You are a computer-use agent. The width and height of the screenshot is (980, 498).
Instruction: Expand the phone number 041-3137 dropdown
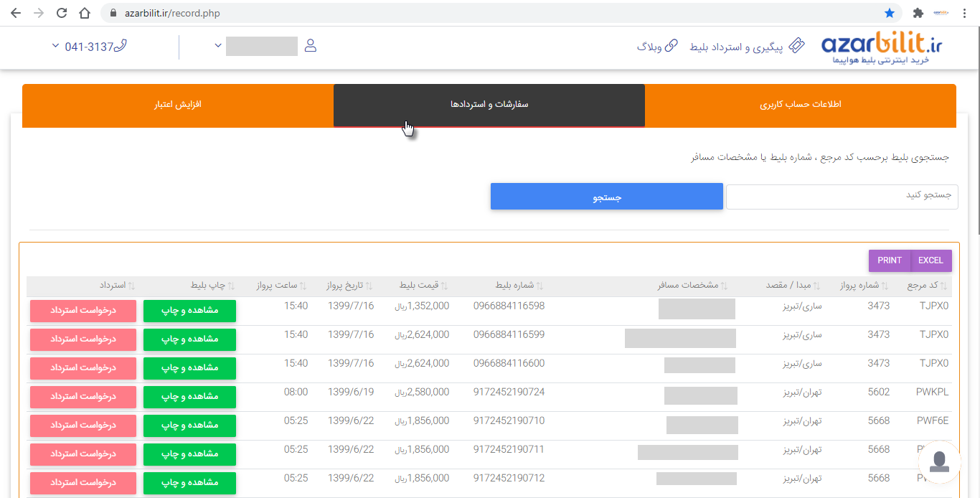[56, 46]
